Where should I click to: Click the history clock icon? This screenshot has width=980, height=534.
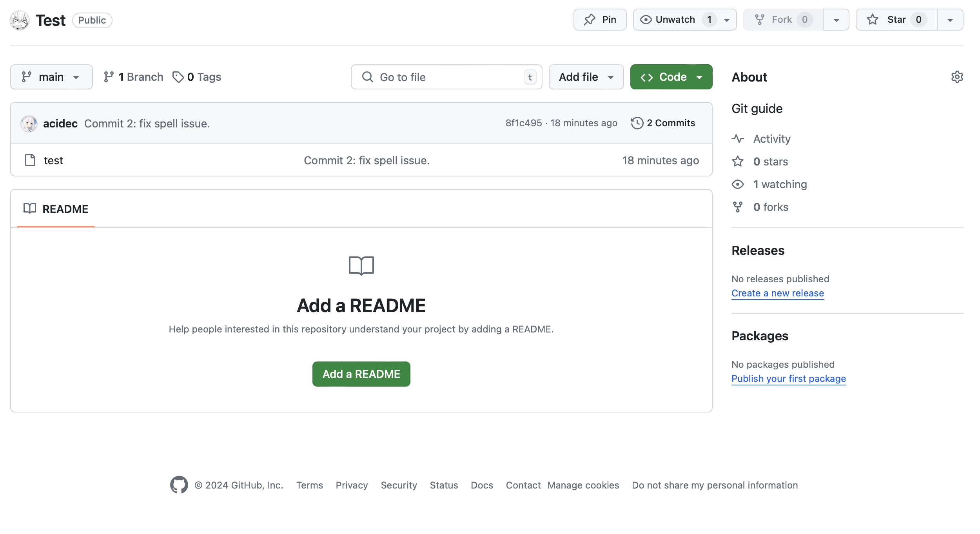637,123
